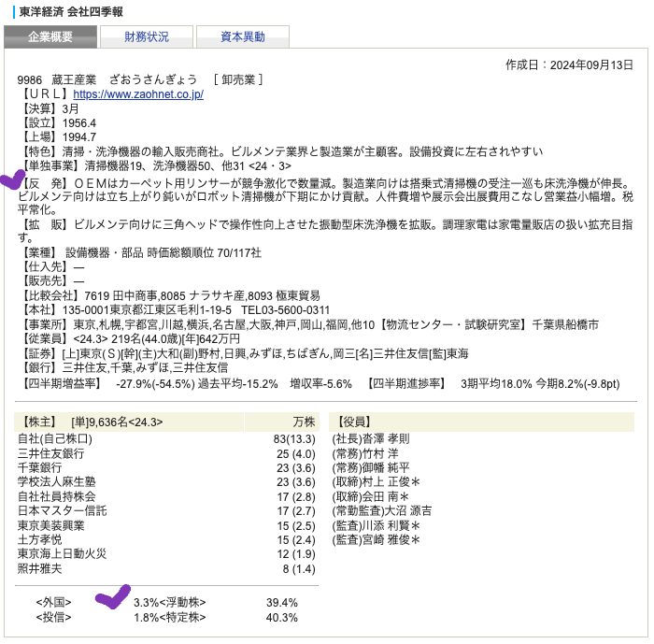
Task: Open the 企業概要 tab
Action: click(x=50, y=36)
